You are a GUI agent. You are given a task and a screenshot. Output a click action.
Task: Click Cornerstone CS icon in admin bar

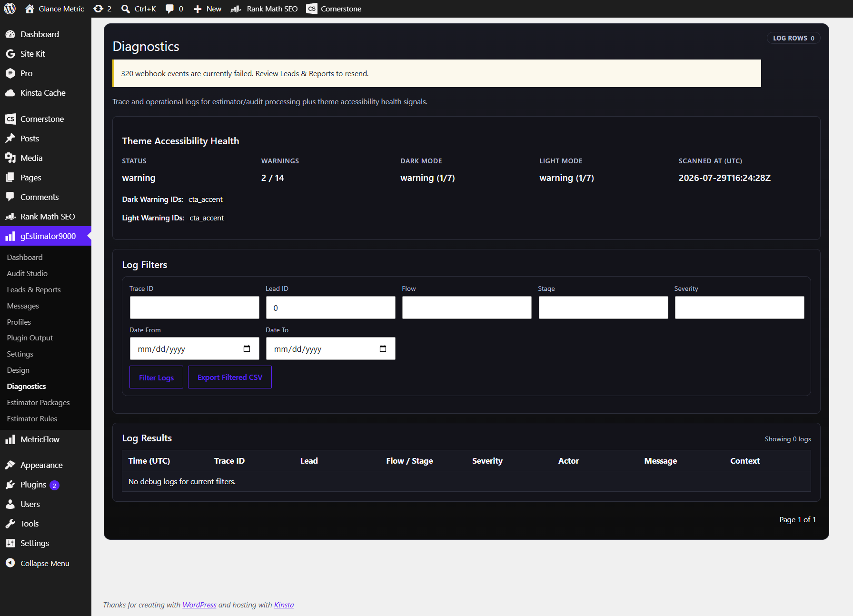312,9
